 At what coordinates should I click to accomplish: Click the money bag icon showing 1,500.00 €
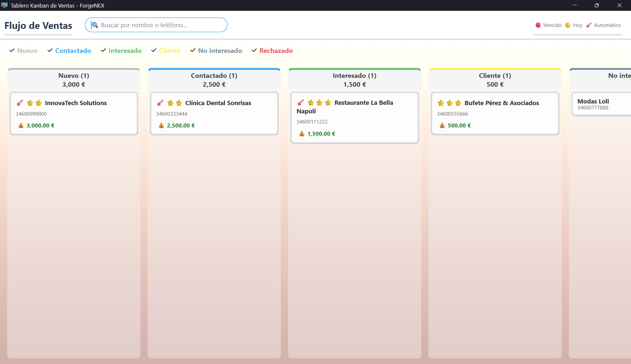(302, 134)
